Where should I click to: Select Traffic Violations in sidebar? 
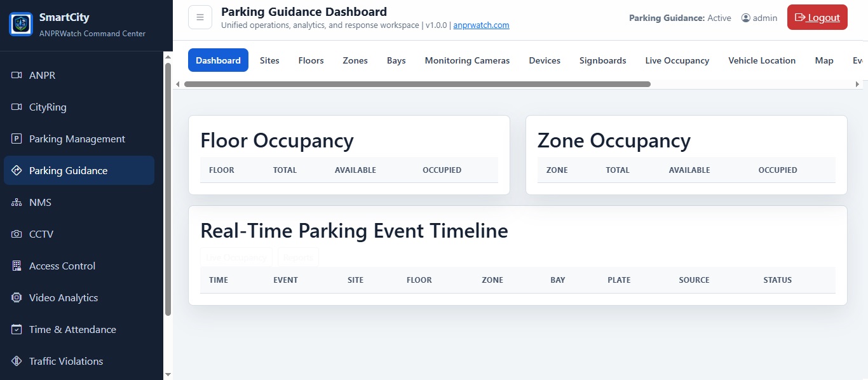(x=79, y=361)
